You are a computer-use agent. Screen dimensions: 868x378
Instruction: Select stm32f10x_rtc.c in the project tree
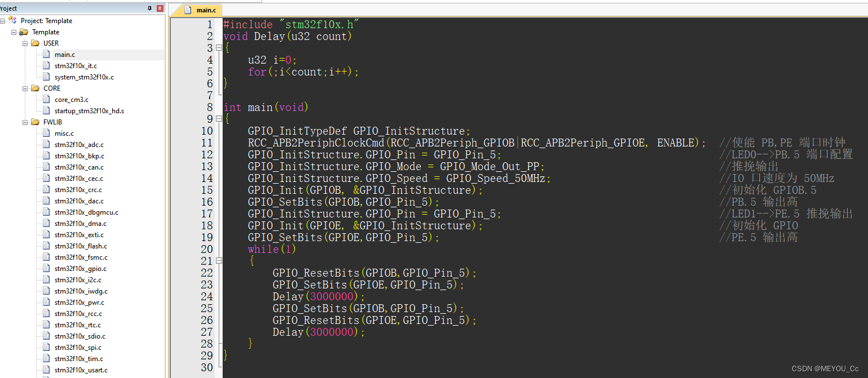coord(78,325)
